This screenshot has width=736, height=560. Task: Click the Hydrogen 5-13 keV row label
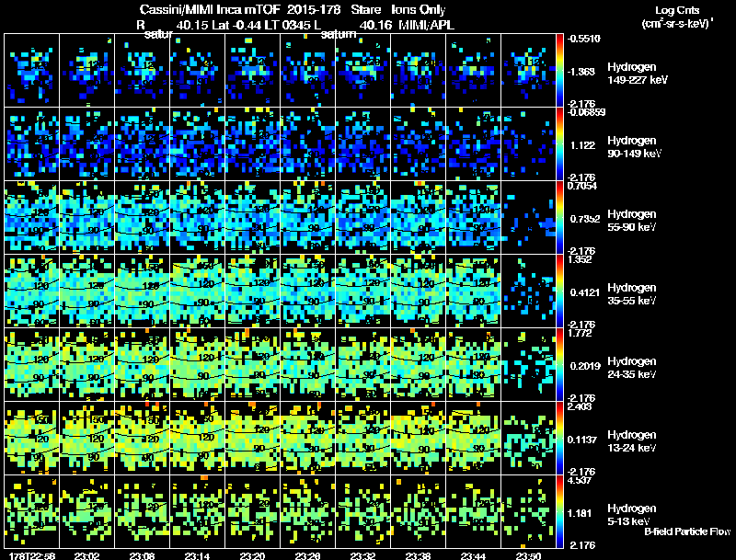[x=632, y=515]
